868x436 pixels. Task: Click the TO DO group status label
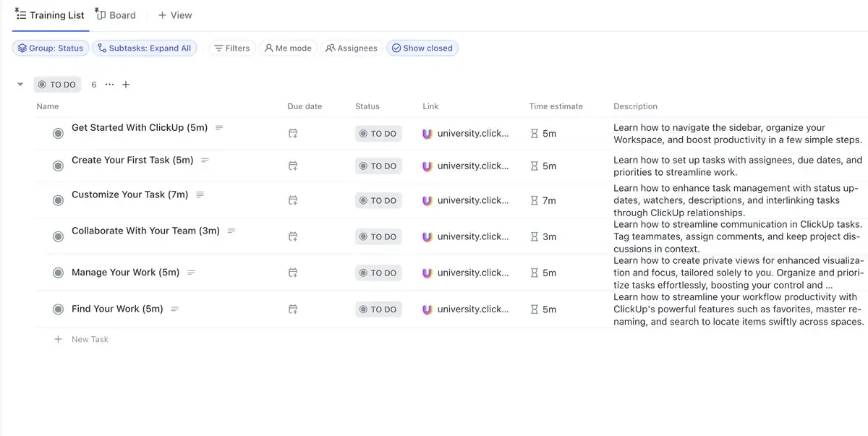pos(57,85)
